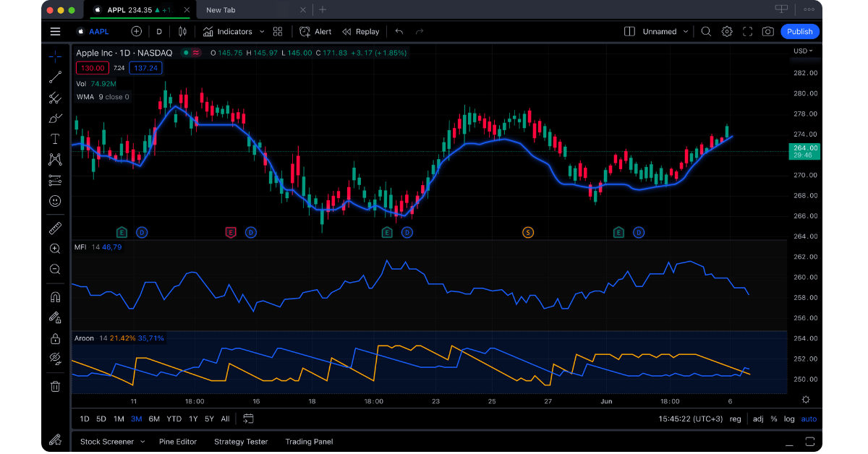Click the blue 137.24 buy price box
Viewport: 868px width, 454px height.
coord(146,68)
